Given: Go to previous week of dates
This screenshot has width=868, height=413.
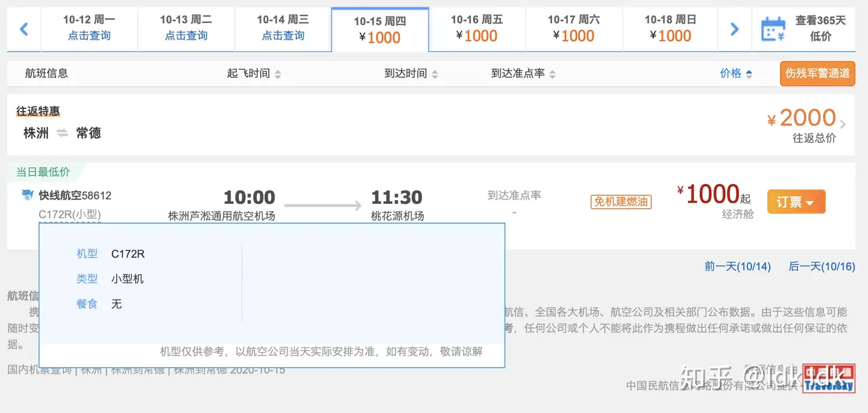Looking at the screenshot, I should point(24,28).
